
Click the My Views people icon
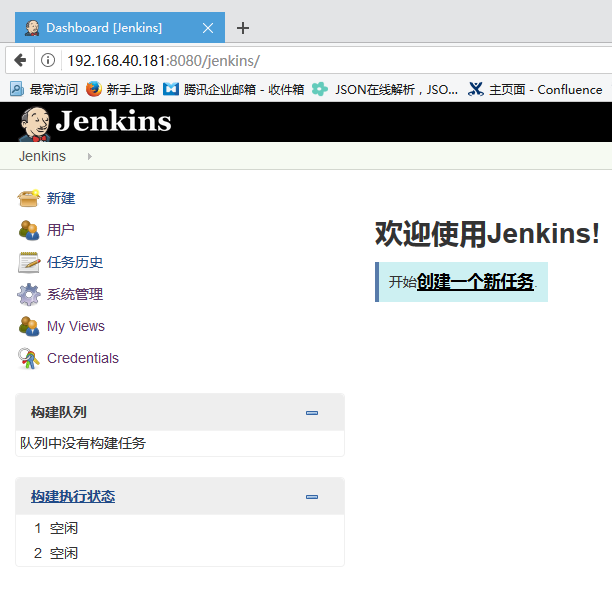(x=28, y=326)
